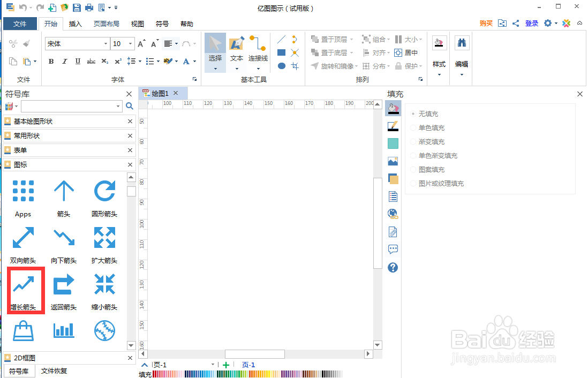The image size is (588, 378).
Task: Open the 组合 group dropdown arrow
Action: [389, 39]
